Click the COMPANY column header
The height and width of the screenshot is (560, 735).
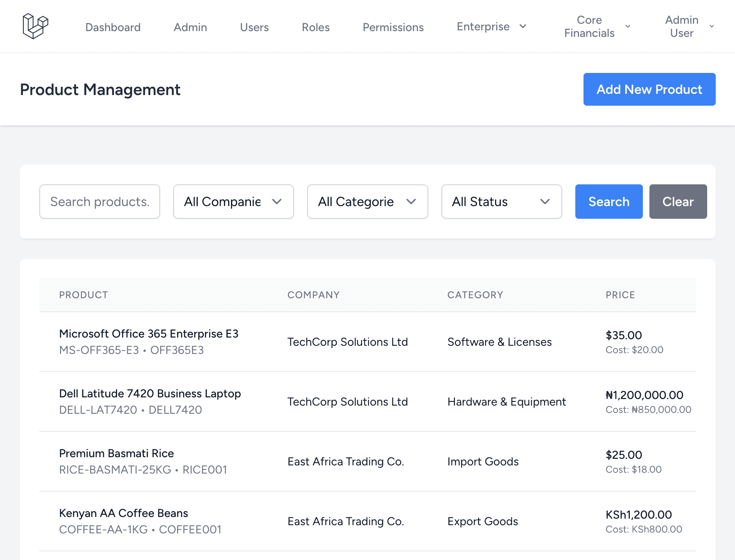tap(314, 295)
